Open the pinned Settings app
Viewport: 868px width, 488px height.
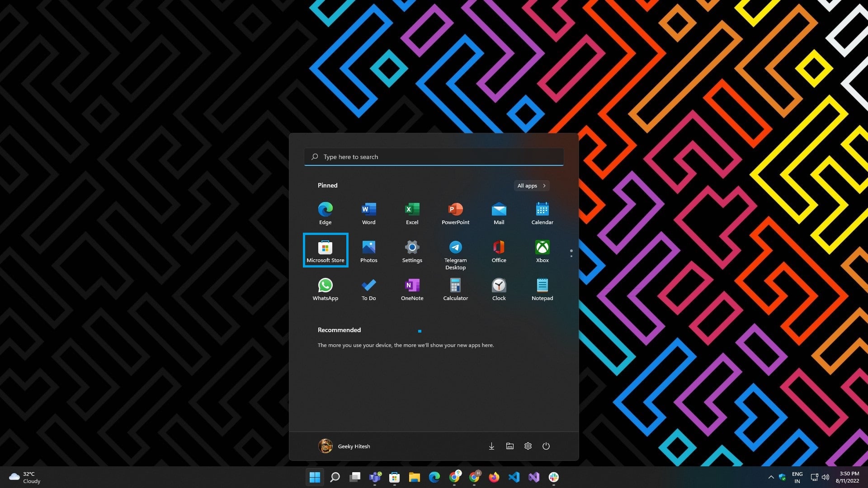pos(412,251)
